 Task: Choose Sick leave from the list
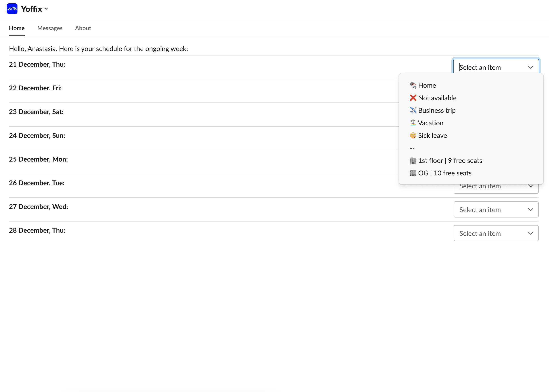point(471,135)
